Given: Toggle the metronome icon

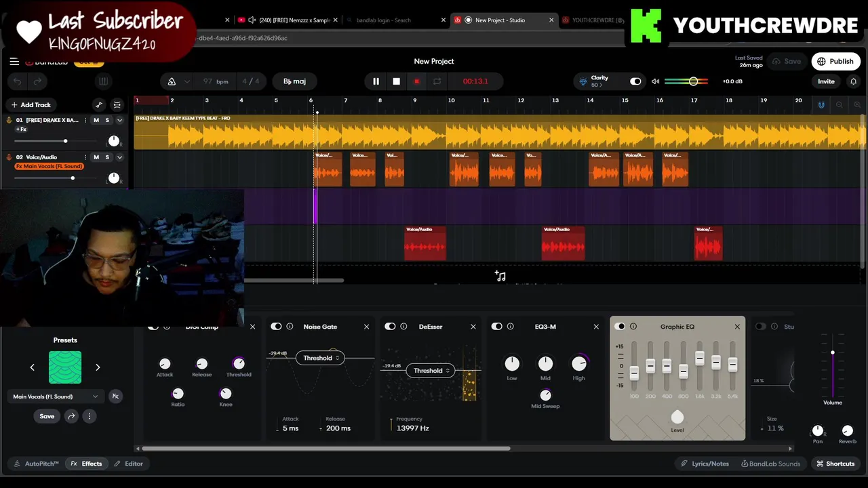Looking at the screenshot, I should (x=172, y=81).
